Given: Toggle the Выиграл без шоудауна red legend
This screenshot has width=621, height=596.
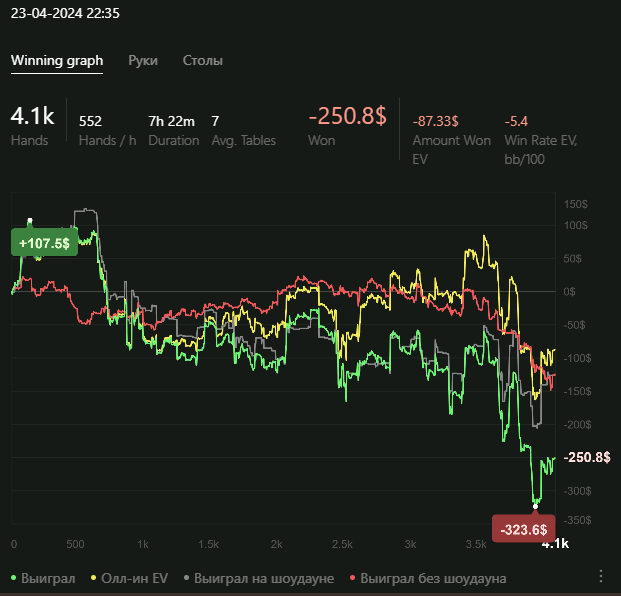Looking at the screenshot, I should click(x=428, y=579).
